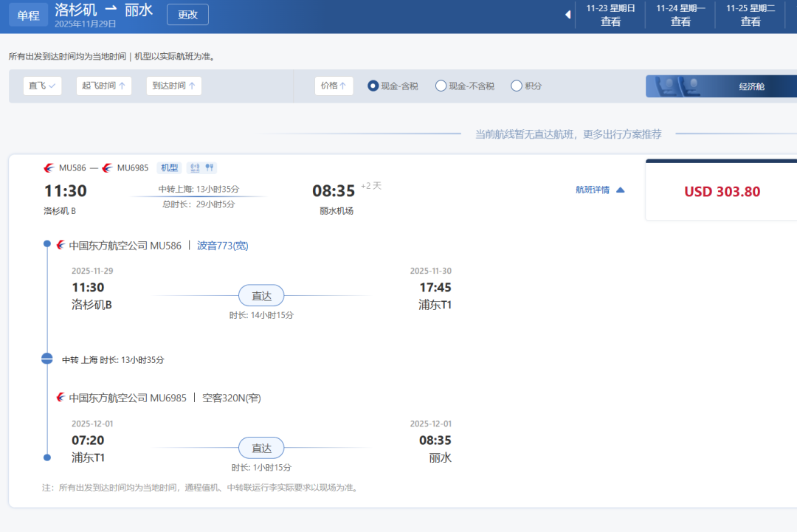Click airline logo next to 中国东方航空公司 MU6985

(x=61, y=398)
